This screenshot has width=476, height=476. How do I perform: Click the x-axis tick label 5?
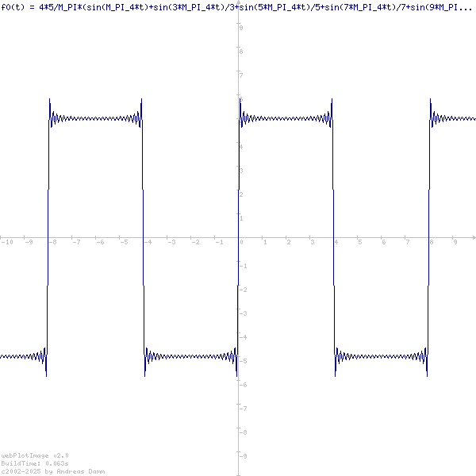(x=360, y=242)
